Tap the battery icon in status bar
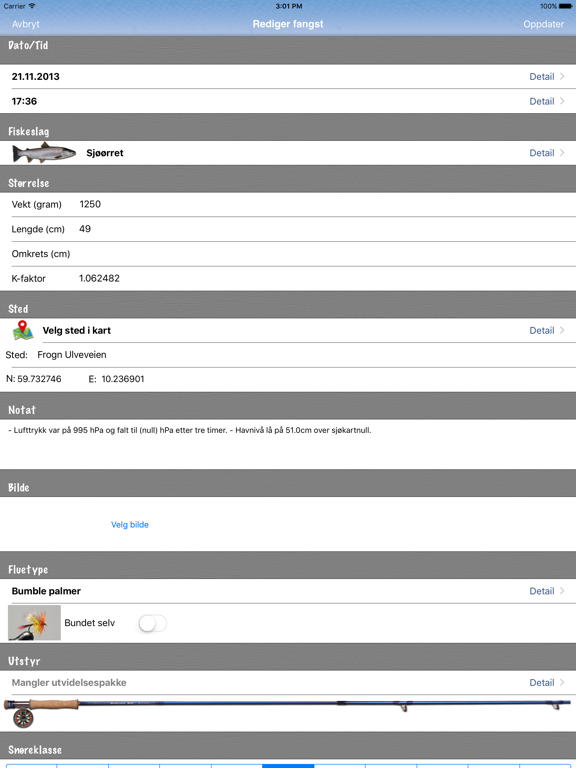Image resolution: width=576 pixels, height=768 pixels. 565,6
